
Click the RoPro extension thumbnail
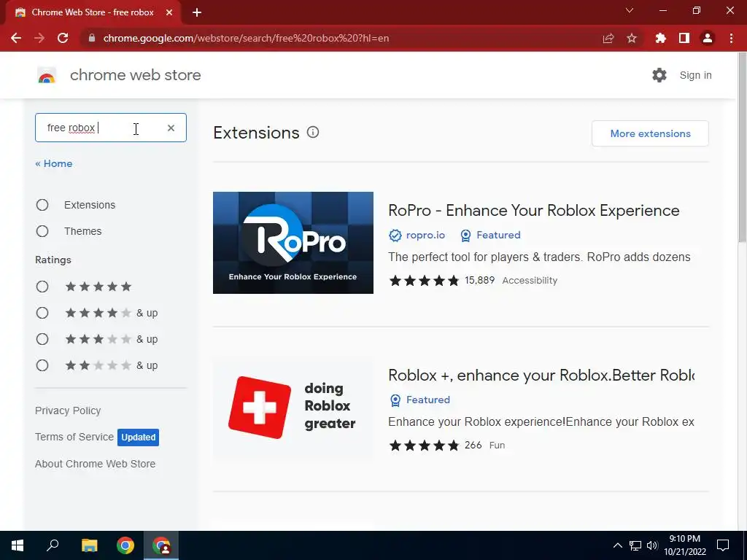pyautogui.click(x=293, y=242)
